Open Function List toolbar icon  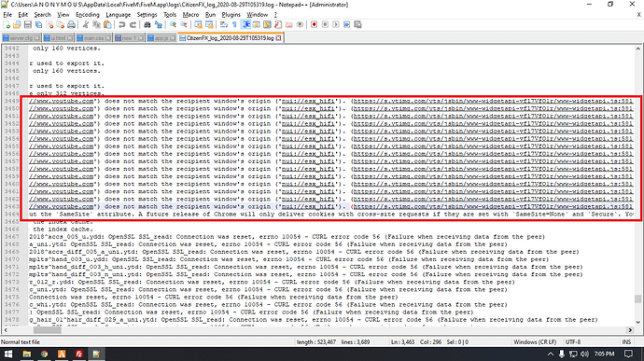[278, 24]
